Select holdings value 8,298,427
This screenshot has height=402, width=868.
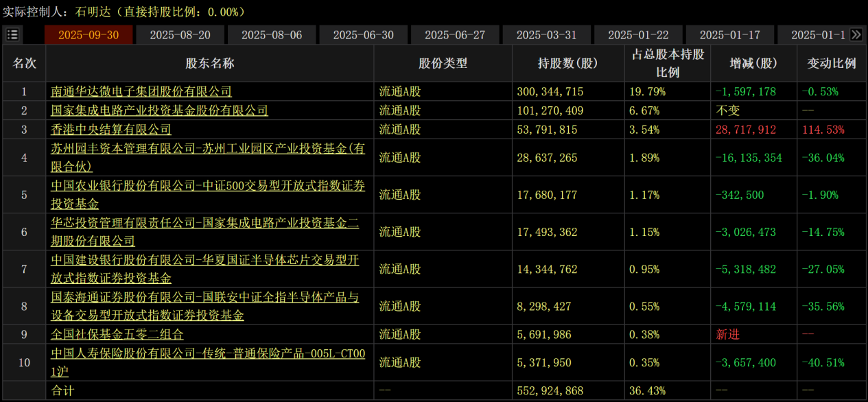tap(544, 307)
